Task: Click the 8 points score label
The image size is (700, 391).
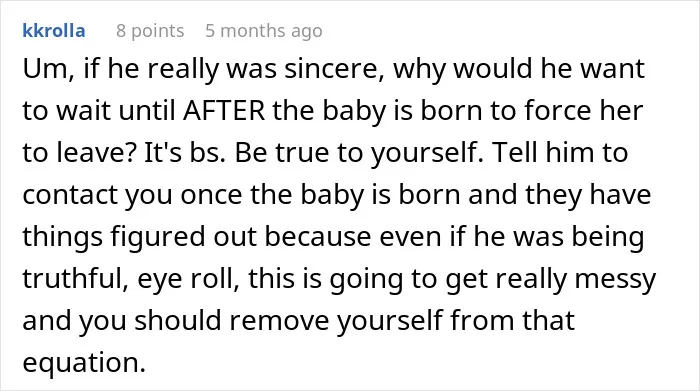Action: pos(150,31)
